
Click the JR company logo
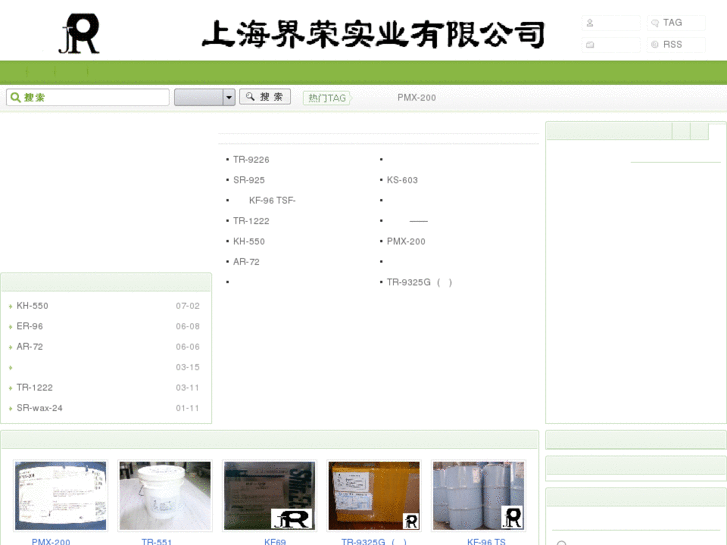point(79,33)
